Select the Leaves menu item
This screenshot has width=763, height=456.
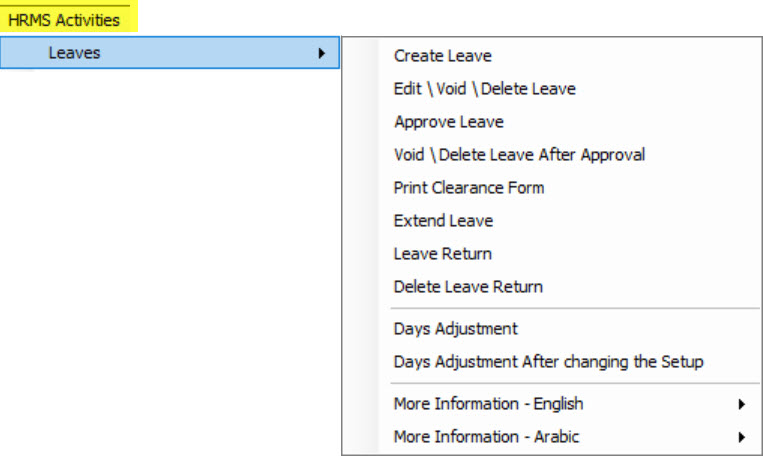[170, 53]
